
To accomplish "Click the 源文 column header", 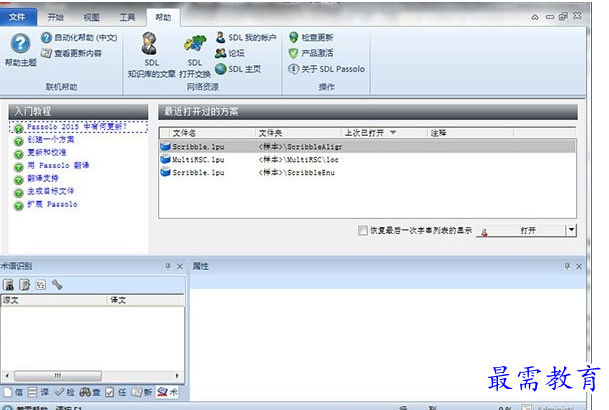I will pos(54,300).
